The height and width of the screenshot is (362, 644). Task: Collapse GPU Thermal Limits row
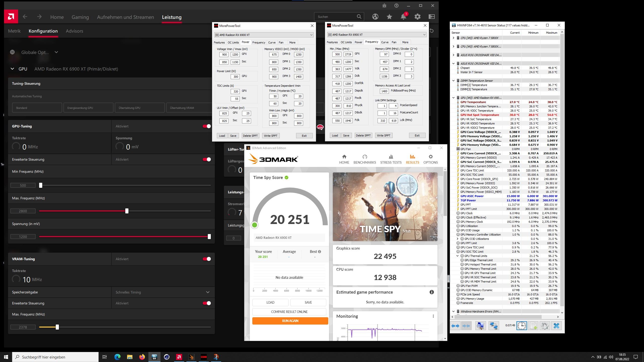point(458,256)
